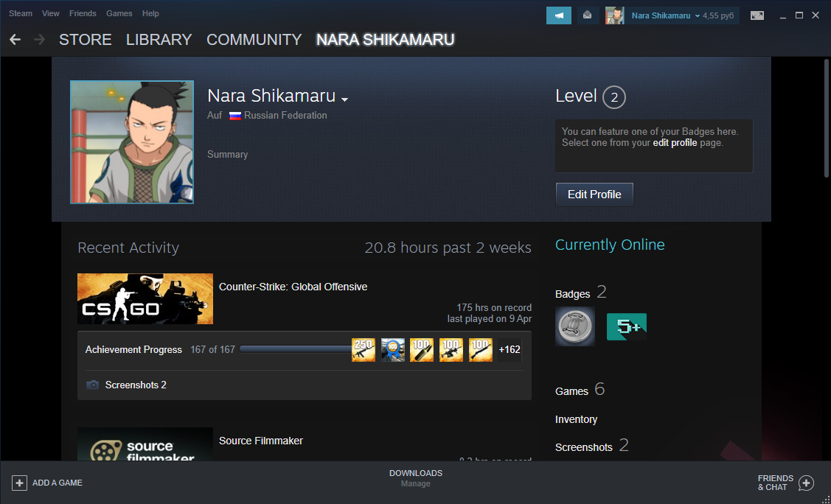Click the Edit Profile button

click(594, 195)
